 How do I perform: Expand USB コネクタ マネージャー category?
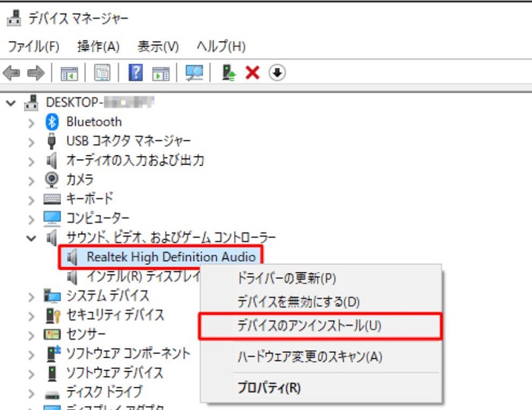click(x=31, y=142)
